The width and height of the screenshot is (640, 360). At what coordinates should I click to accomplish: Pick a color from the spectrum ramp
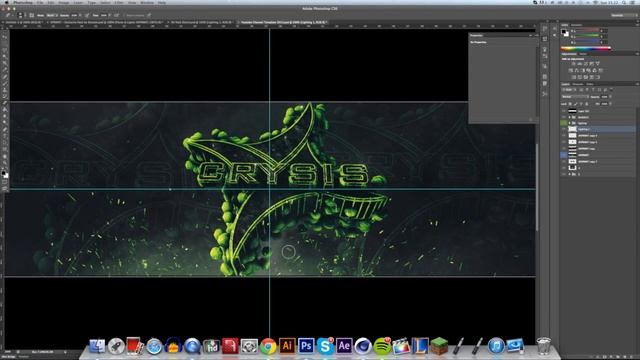tap(586, 48)
